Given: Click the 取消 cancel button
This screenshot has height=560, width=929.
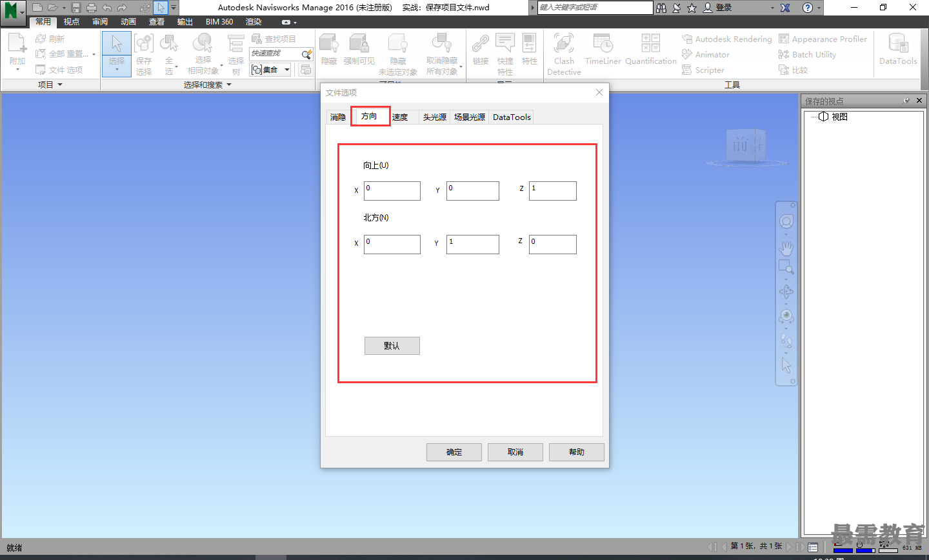Looking at the screenshot, I should click(515, 452).
